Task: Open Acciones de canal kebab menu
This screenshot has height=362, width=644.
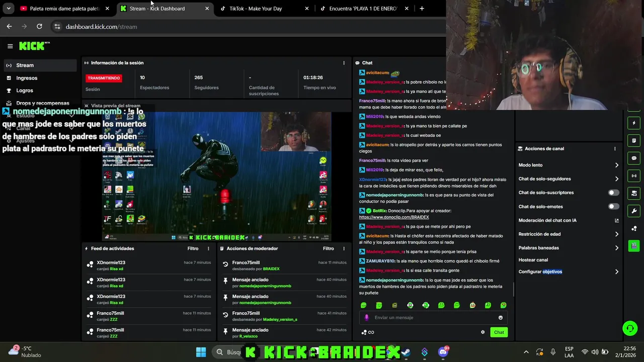Action: (x=615, y=149)
